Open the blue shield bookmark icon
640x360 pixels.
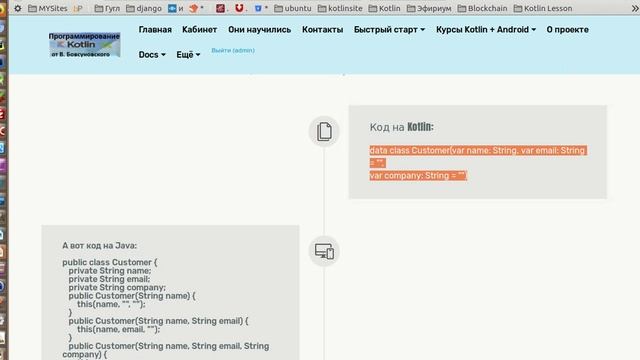[258, 8]
